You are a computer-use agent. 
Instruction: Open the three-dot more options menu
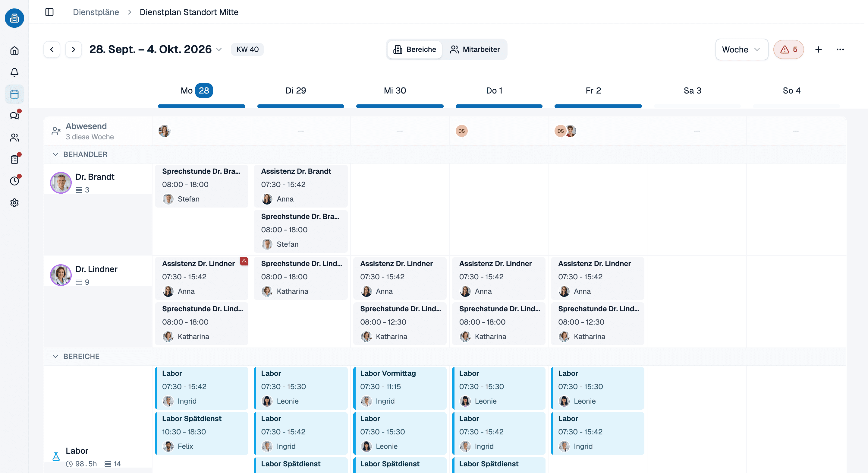(840, 49)
